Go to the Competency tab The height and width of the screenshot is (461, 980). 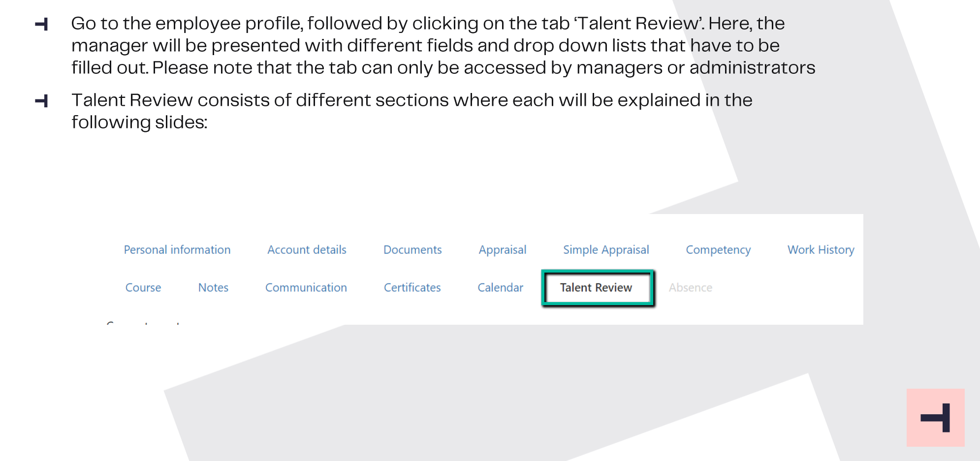[x=718, y=250]
